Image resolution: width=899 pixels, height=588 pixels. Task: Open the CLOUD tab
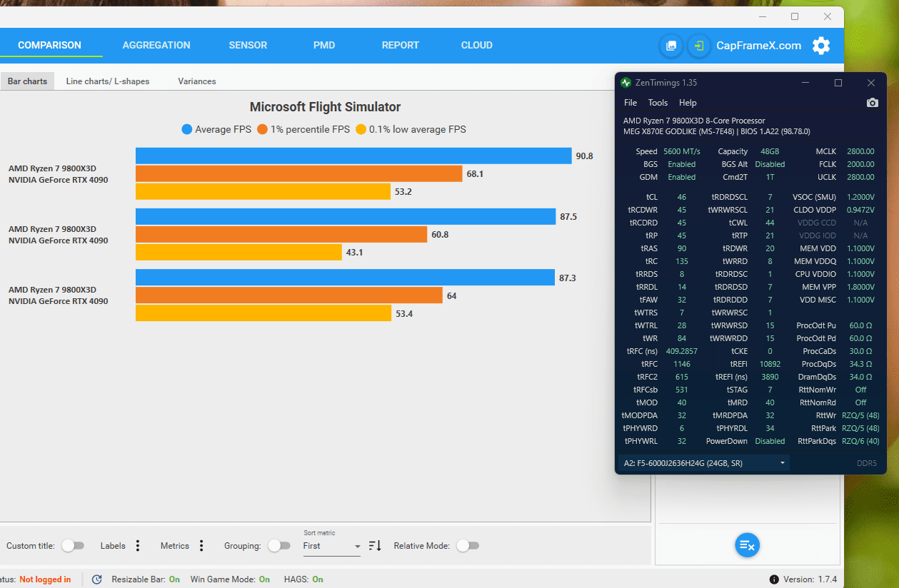click(x=477, y=45)
